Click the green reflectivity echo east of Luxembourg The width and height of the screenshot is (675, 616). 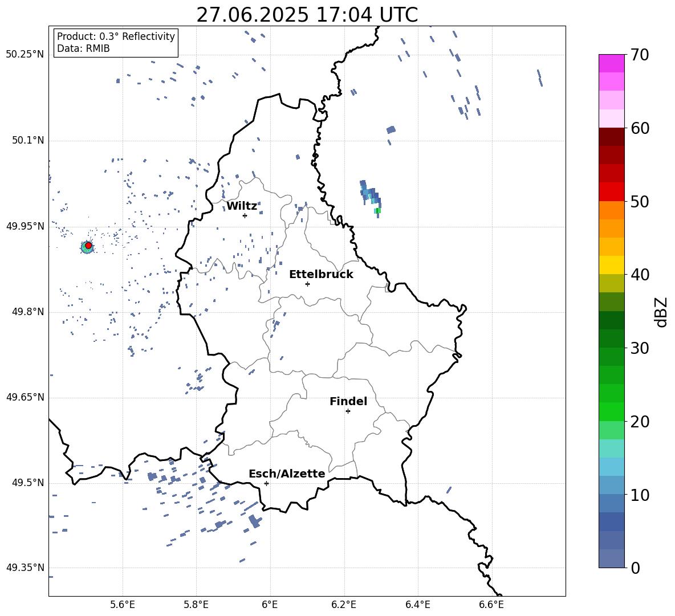377,210
